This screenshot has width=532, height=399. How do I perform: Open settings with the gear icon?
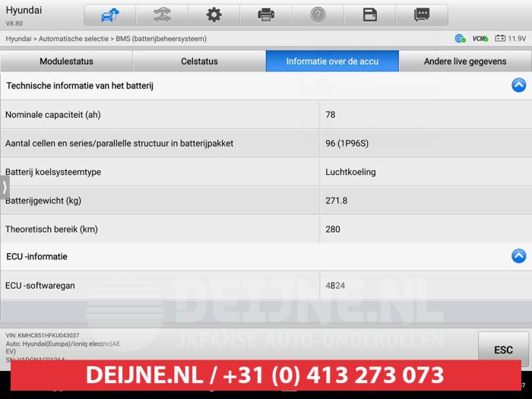tap(214, 14)
